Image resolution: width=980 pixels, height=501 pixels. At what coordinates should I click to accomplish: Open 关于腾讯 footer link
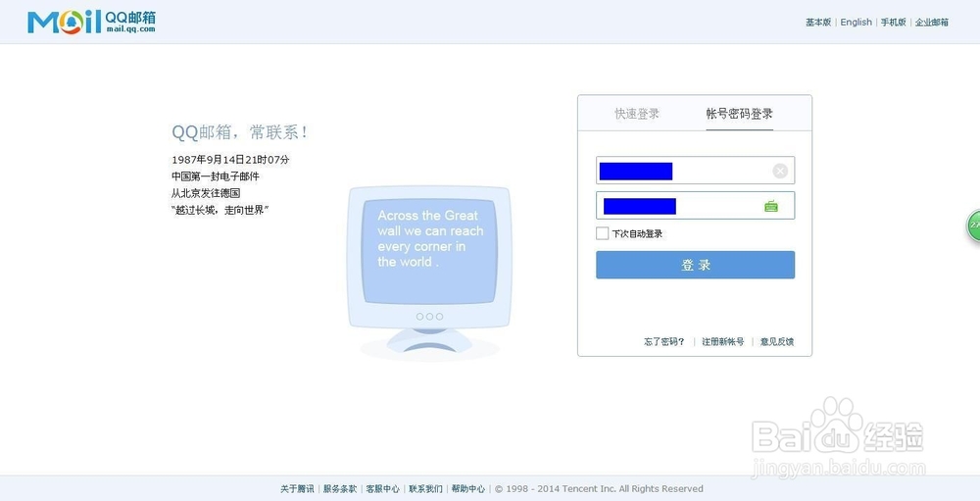pos(297,488)
